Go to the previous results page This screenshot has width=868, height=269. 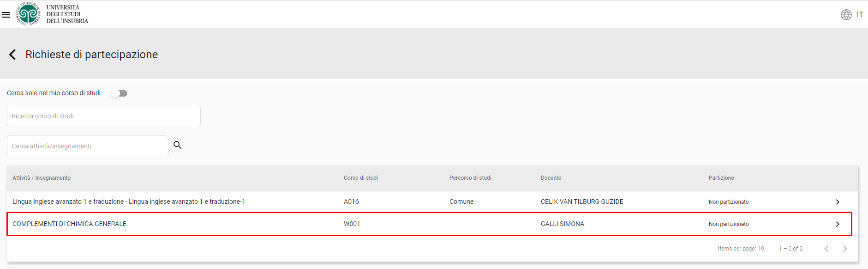826,249
